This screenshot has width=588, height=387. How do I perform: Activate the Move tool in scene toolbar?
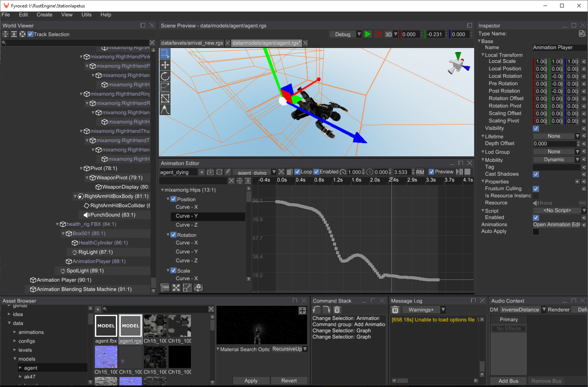tap(165, 65)
